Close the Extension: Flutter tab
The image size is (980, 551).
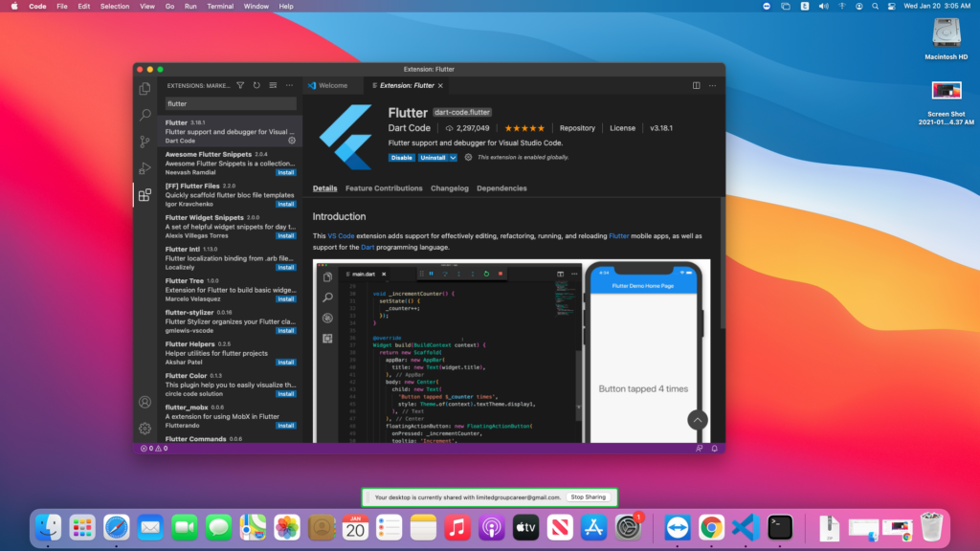click(x=440, y=85)
